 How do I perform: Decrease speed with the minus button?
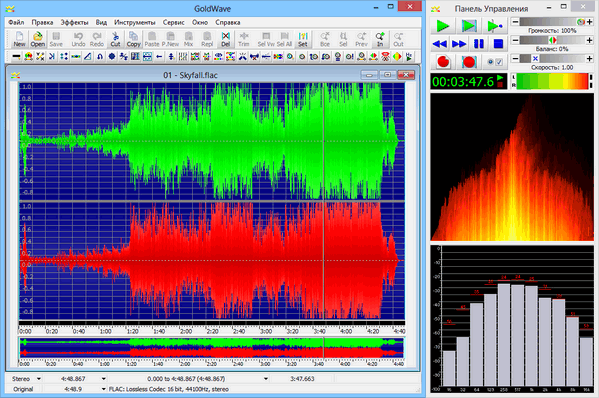pyautogui.click(x=515, y=58)
